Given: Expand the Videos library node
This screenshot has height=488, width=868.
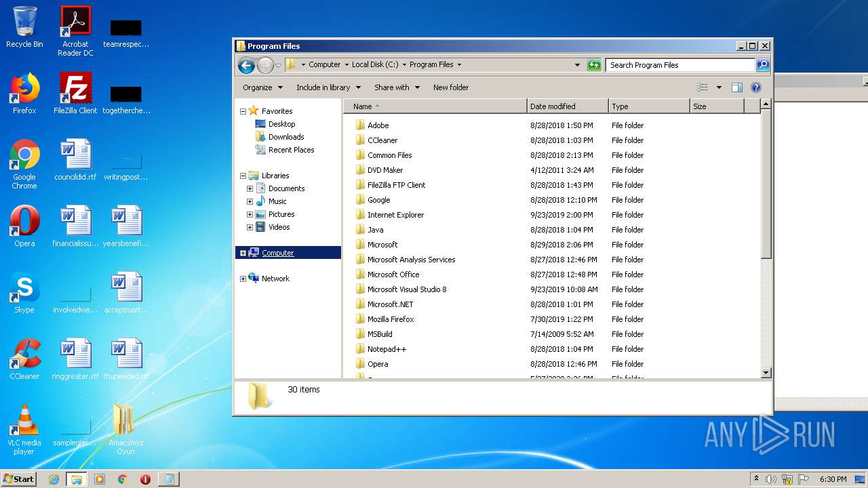Looking at the screenshot, I should [x=250, y=228].
